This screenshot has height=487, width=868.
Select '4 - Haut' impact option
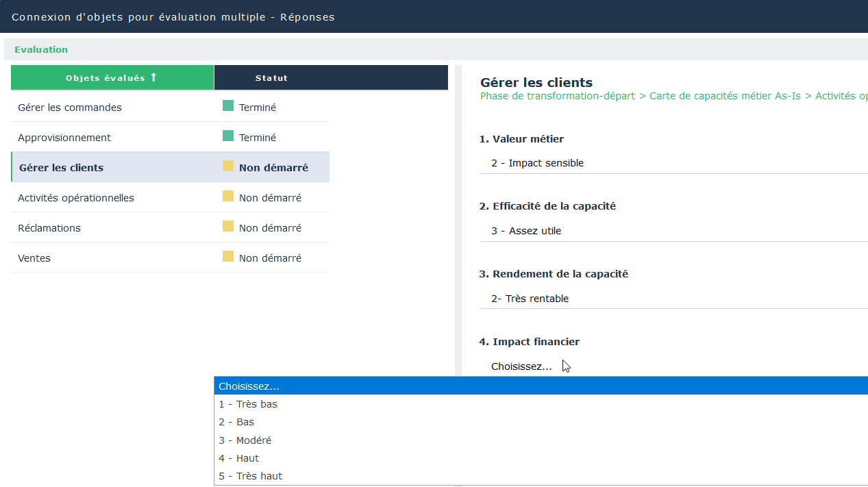(239, 458)
